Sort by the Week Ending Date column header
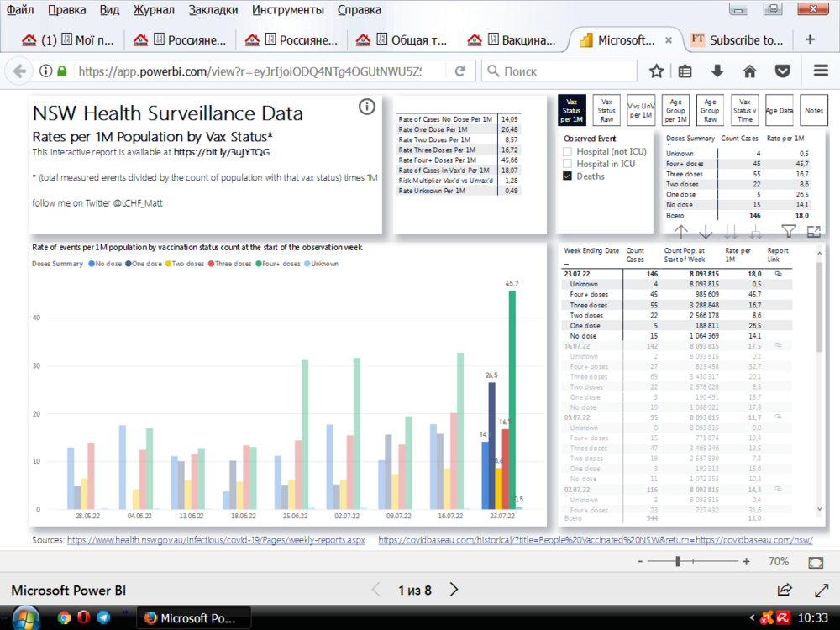Viewport: 840px width, 630px height. click(591, 251)
